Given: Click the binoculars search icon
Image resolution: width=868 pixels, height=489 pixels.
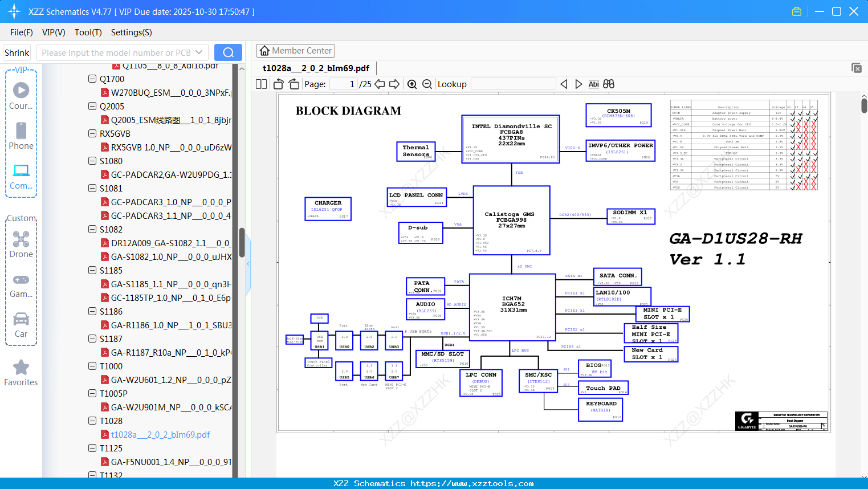Looking at the screenshot, I should tap(609, 84).
